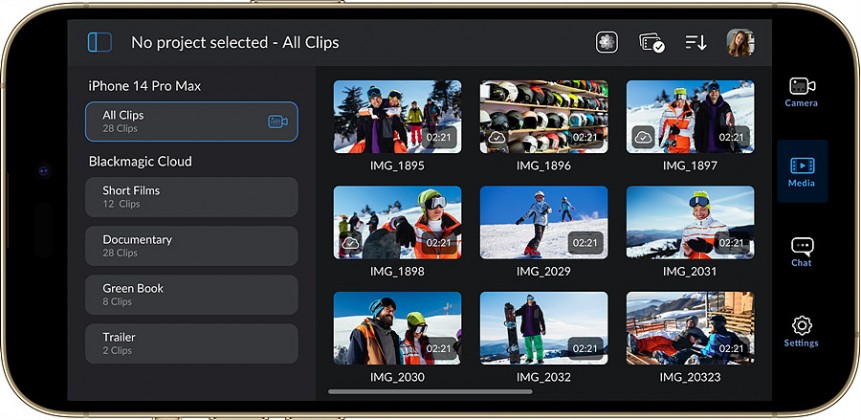Open the Chat tab
The height and width of the screenshot is (420, 861).
[x=802, y=252]
